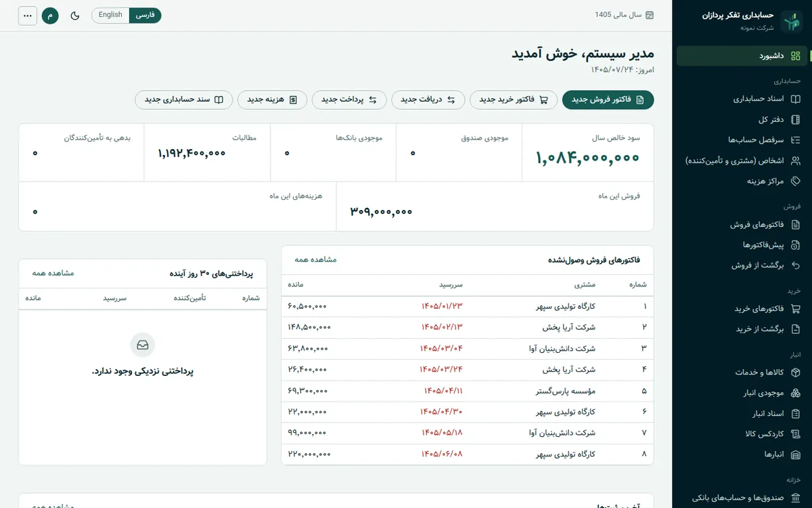Click the مطالبات card value 1,192,400,000

coord(191,153)
